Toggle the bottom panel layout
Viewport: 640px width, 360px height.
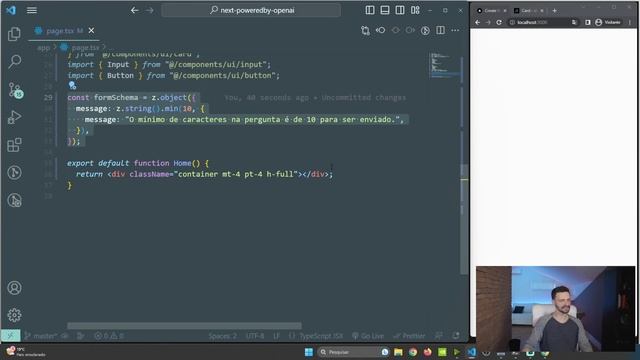coord(385,10)
